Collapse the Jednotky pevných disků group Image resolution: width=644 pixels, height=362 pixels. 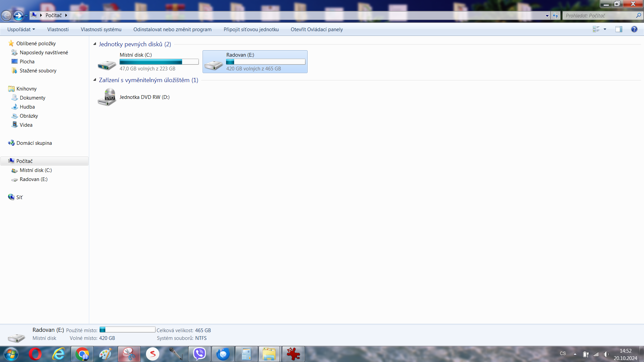coord(95,44)
